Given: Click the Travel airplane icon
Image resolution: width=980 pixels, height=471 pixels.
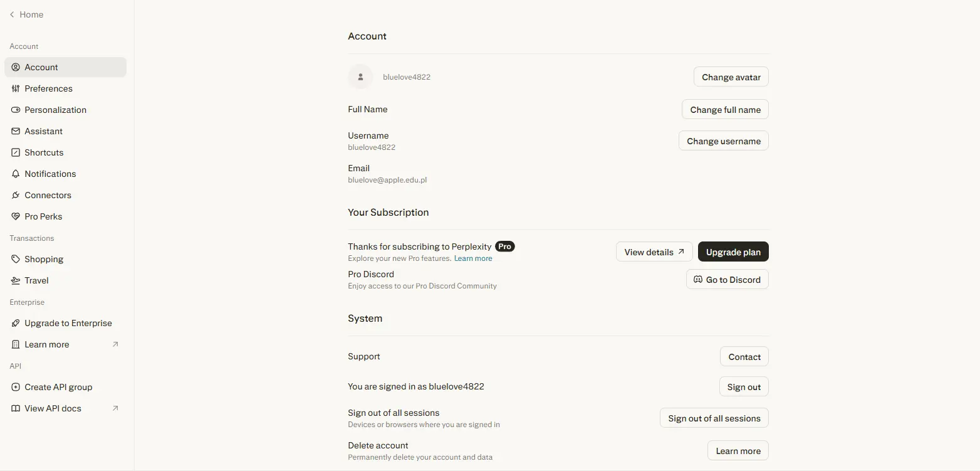Looking at the screenshot, I should 16,280.
